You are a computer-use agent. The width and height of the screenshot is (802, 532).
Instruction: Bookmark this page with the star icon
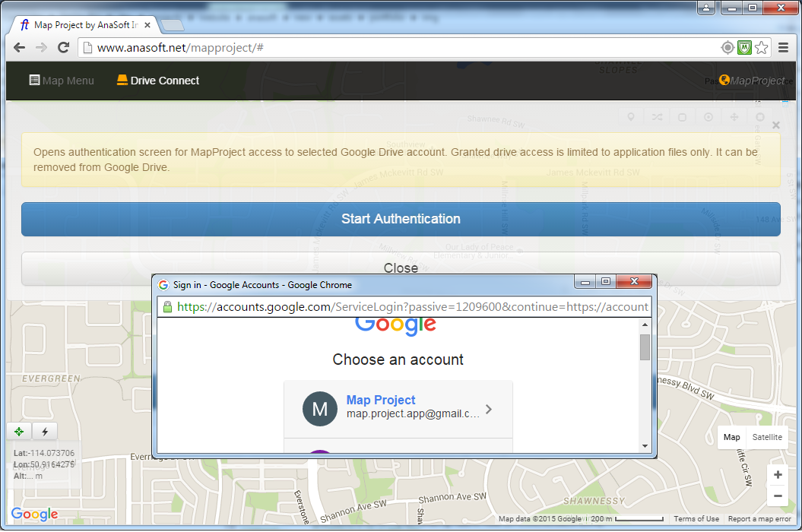tap(762, 48)
